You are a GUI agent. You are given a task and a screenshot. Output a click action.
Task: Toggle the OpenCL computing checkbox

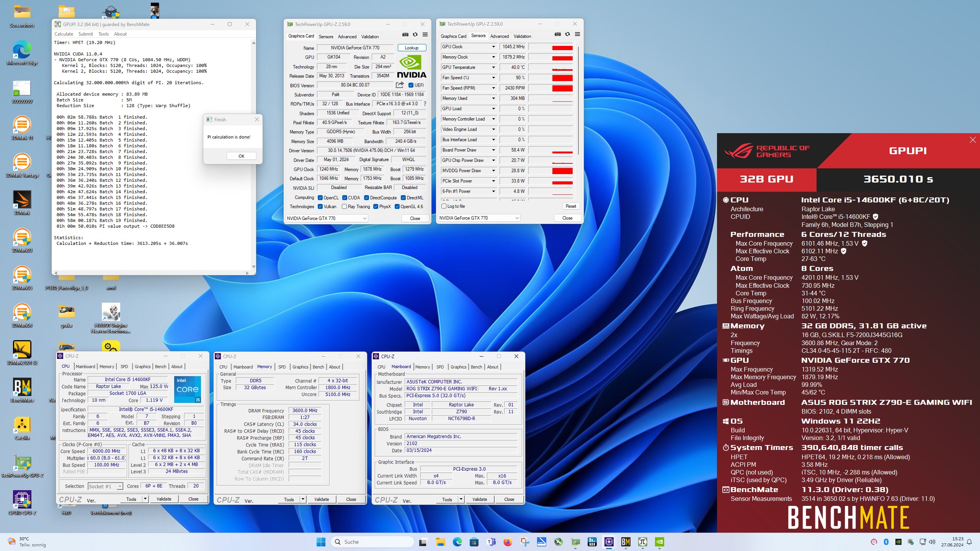(320, 198)
